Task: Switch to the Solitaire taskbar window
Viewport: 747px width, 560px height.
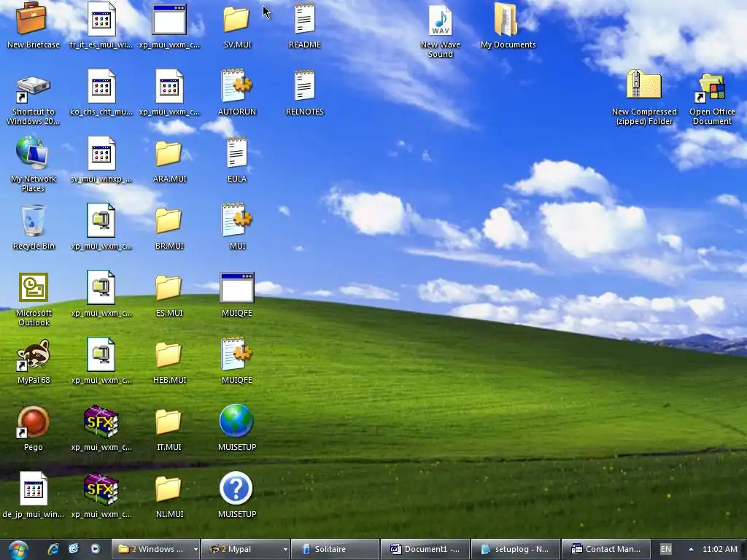Action: coord(335,549)
